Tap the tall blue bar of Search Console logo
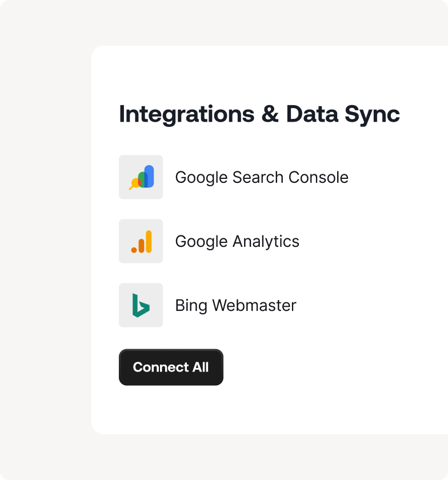The width and height of the screenshot is (448, 480). (149, 177)
